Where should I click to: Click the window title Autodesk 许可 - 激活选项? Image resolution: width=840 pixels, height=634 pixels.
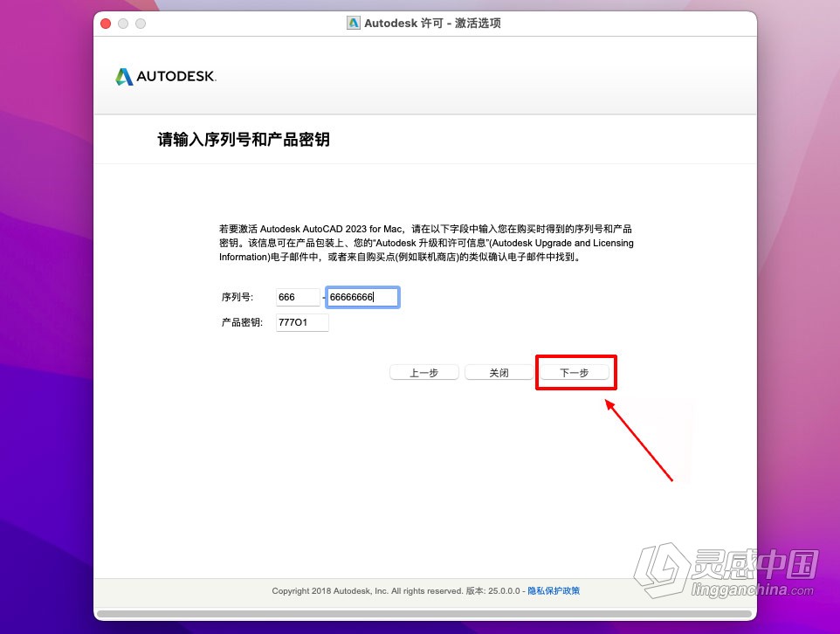[432, 23]
